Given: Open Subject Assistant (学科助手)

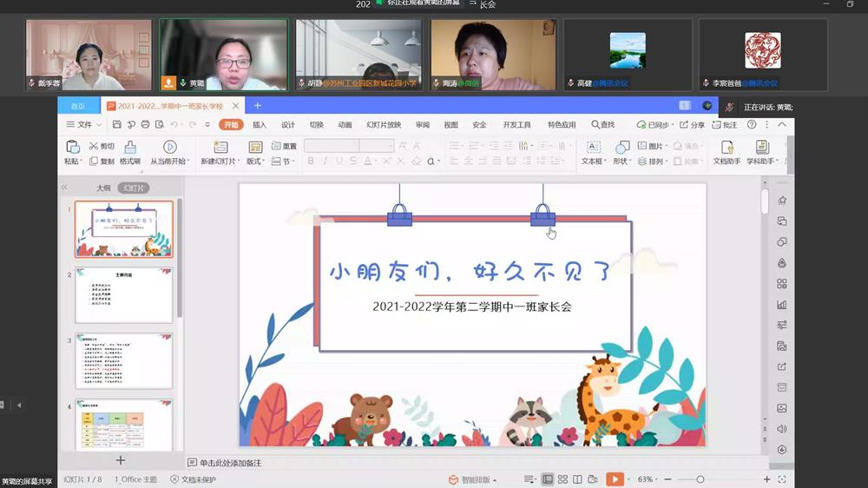Looking at the screenshot, I should (x=762, y=152).
